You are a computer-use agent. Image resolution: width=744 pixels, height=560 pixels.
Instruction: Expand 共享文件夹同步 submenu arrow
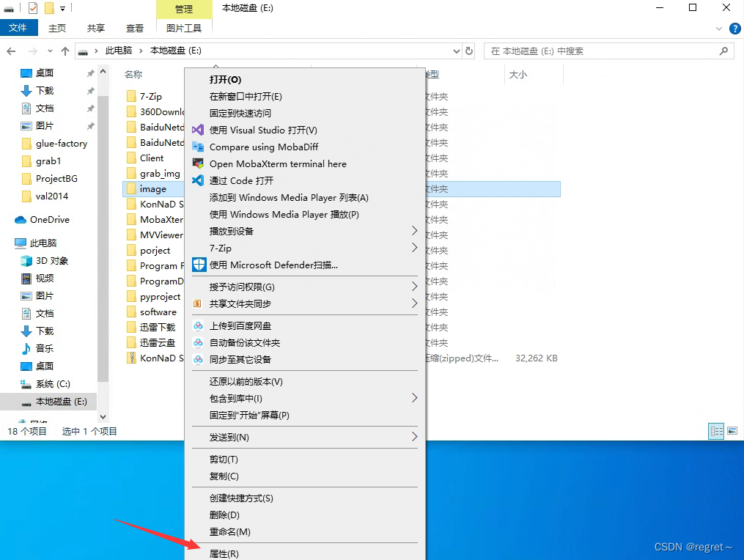pos(414,303)
